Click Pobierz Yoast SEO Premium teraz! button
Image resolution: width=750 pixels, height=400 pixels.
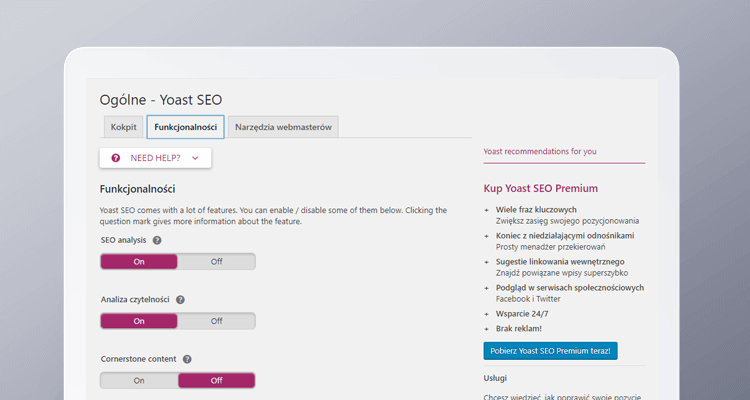pos(551,351)
